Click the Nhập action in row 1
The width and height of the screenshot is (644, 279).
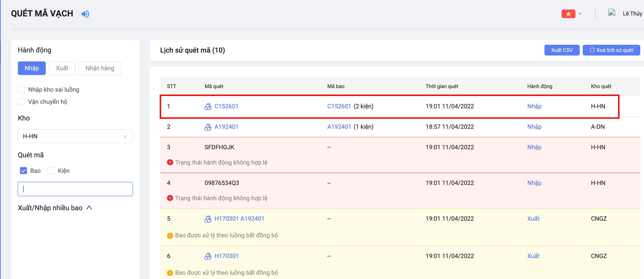[x=534, y=106]
